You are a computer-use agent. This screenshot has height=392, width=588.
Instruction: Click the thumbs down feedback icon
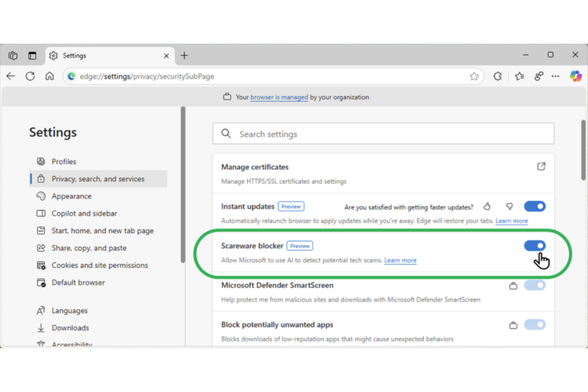[509, 207]
